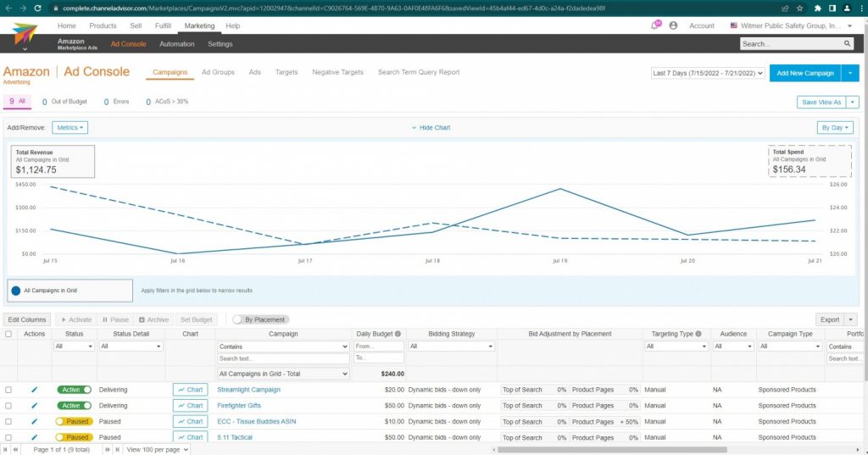Check the ECC - Tissue Buddies ASIN row checkbox
The height and width of the screenshot is (455, 868).
click(8, 421)
